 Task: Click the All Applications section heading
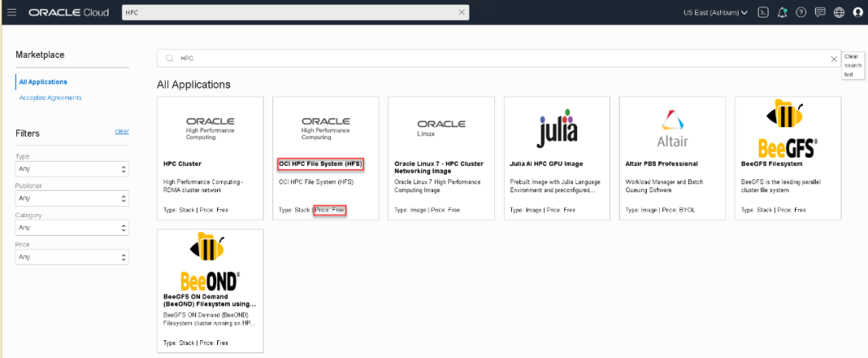click(194, 84)
